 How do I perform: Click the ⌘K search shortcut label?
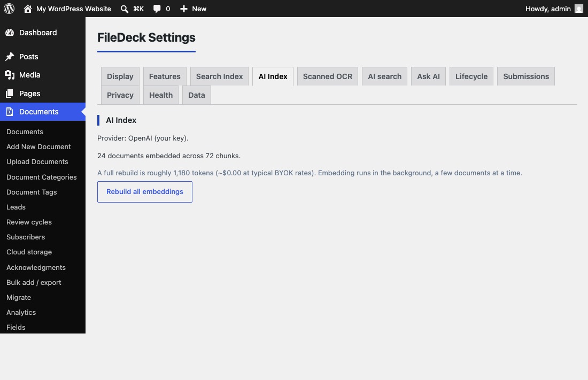click(x=138, y=9)
